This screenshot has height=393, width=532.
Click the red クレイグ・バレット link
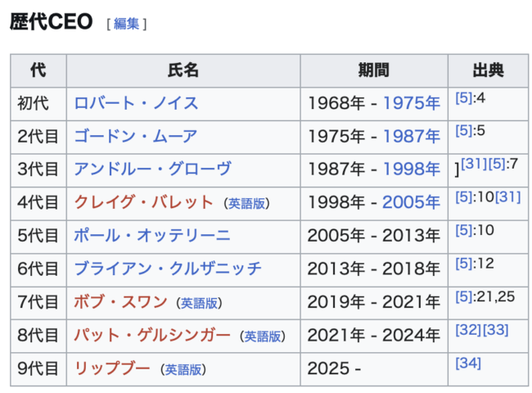tap(143, 203)
